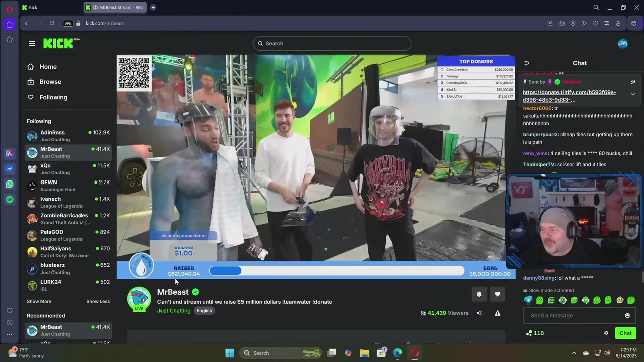Click the Kick logo

[61, 43]
